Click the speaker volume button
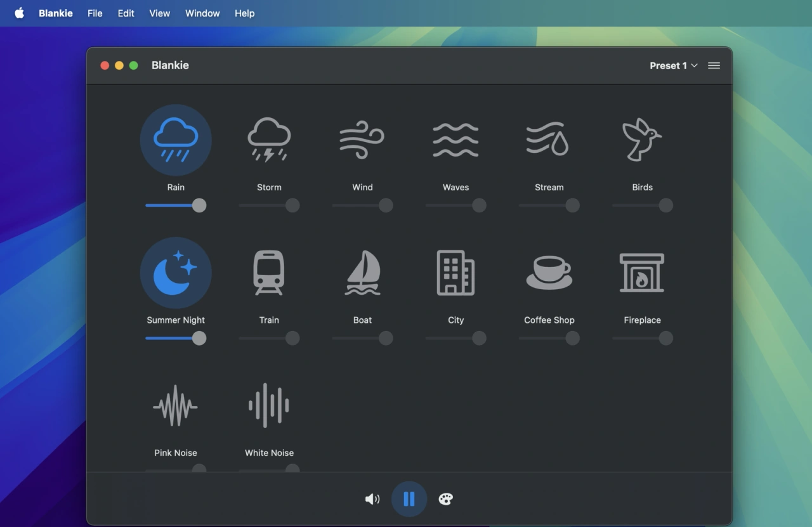 point(372,499)
